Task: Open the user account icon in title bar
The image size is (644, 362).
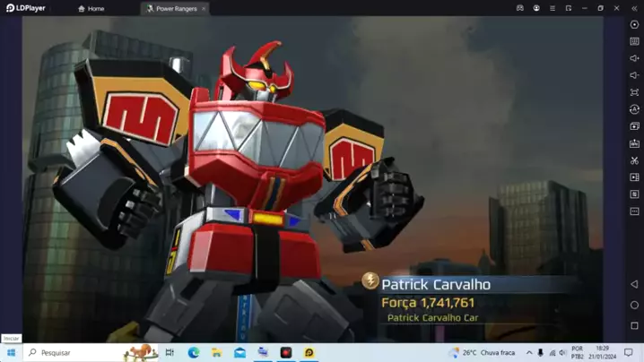Action: coord(536,8)
